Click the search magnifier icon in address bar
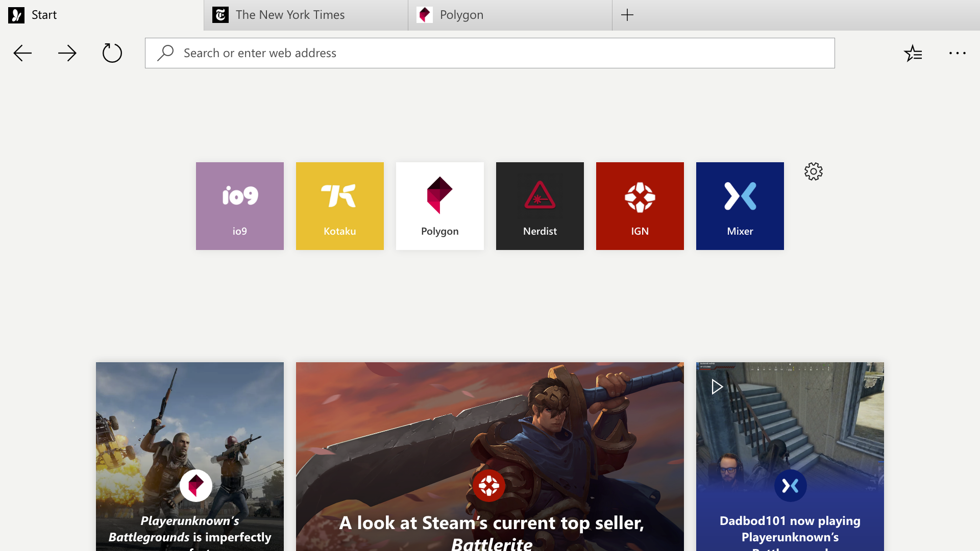The image size is (980, 551). (x=165, y=53)
